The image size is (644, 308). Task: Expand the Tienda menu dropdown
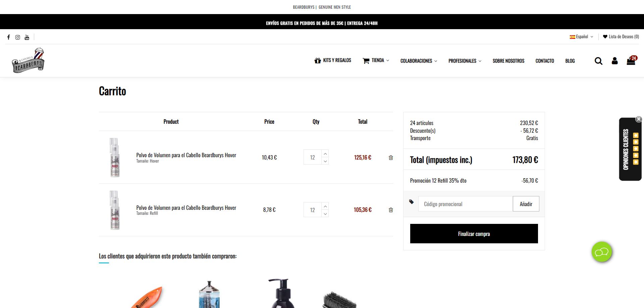[376, 61]
